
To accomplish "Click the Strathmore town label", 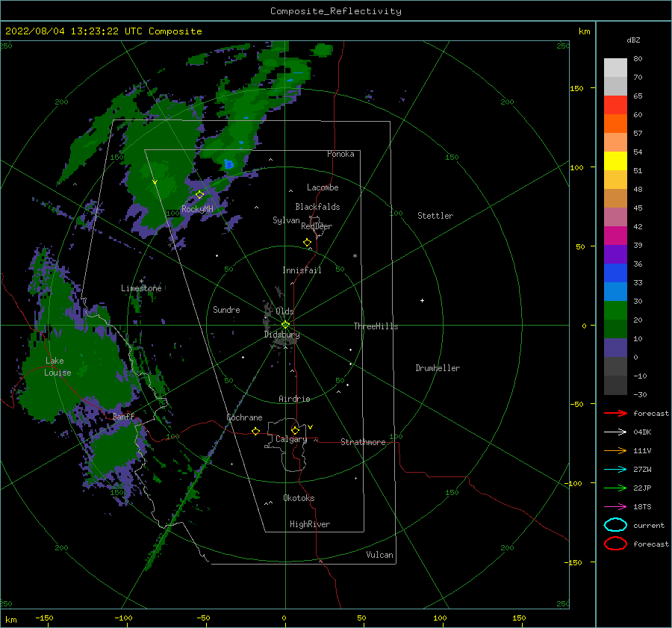I will [x=363, y=442].
